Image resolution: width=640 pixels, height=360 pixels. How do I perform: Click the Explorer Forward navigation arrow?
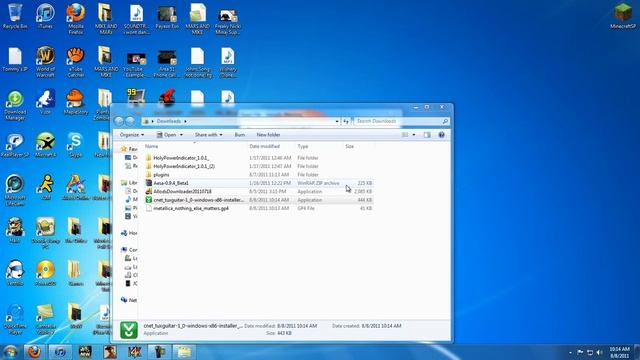pos(130,121)
